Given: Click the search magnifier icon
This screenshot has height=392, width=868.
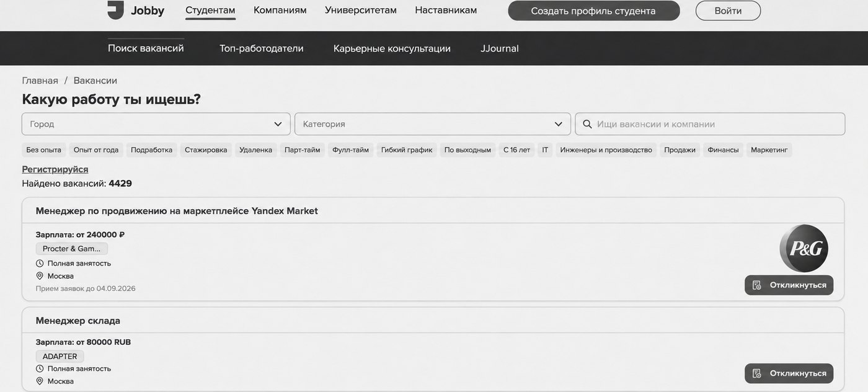Looking at the screenshot, I should pos(587,124).
